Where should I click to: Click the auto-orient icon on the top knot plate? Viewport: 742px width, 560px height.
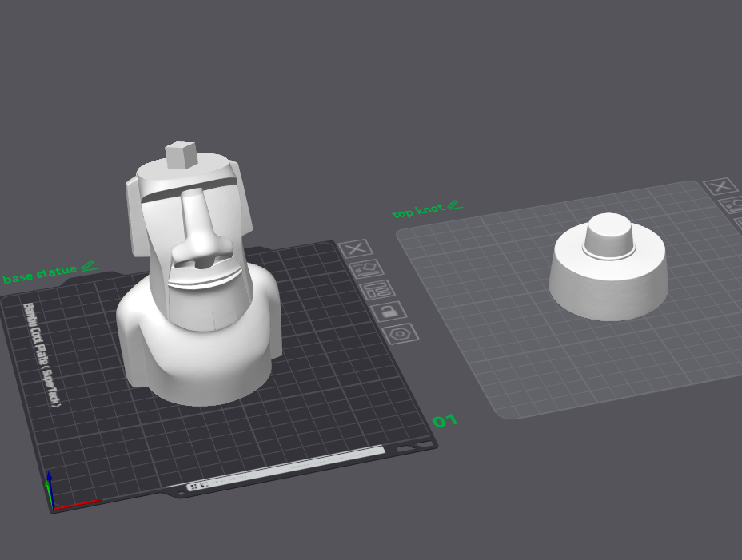(x=732, y=205)
